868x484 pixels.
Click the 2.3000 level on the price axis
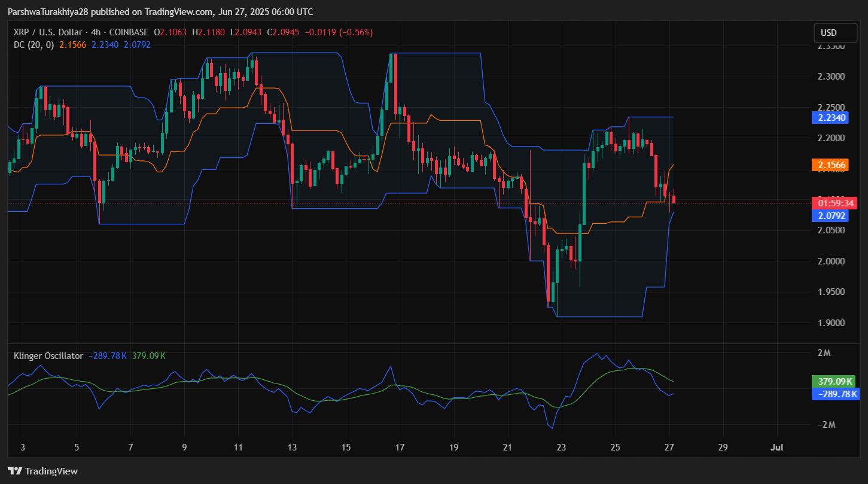(831, 77)
